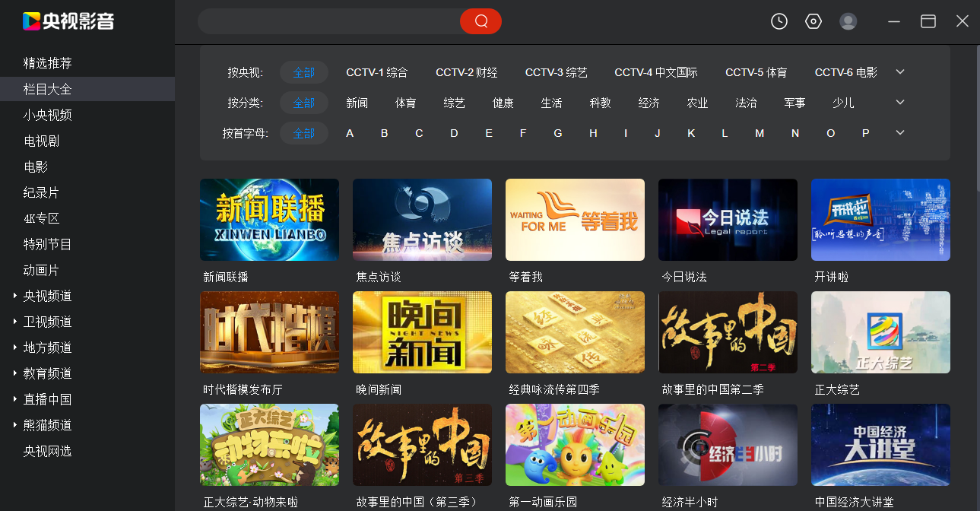This screenshot has width=980, height=511.
Task: Open 焦点访谈 program thumbnail
Action: point(422,220)
